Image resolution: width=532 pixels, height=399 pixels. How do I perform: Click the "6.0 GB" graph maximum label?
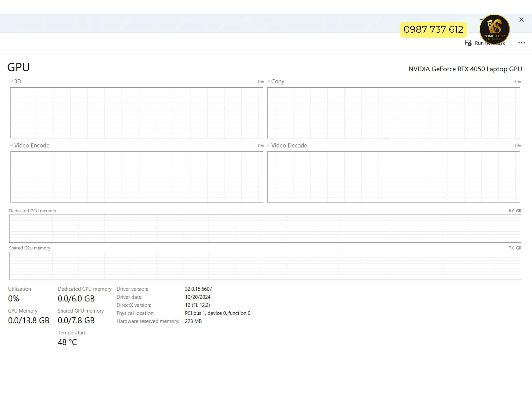[x=515, y=211]
